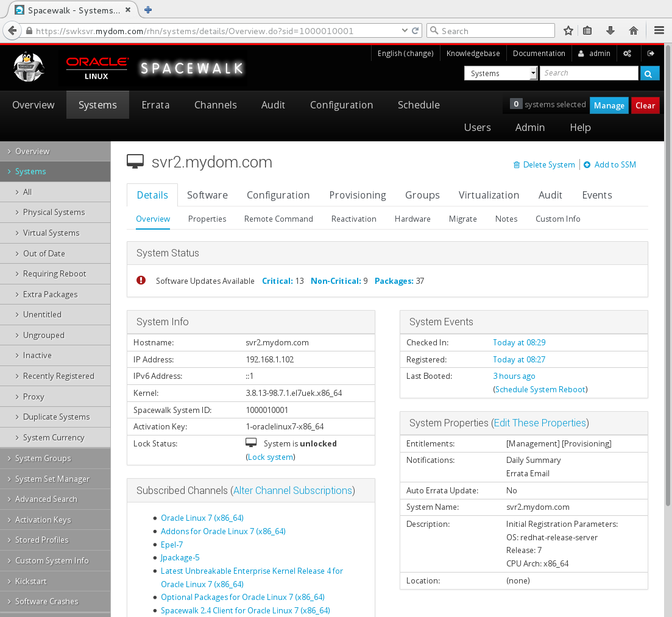Screen dimensions: 672x617
Task: Expand Advanced Search in the sidebar
Action: tap(55, 499)
